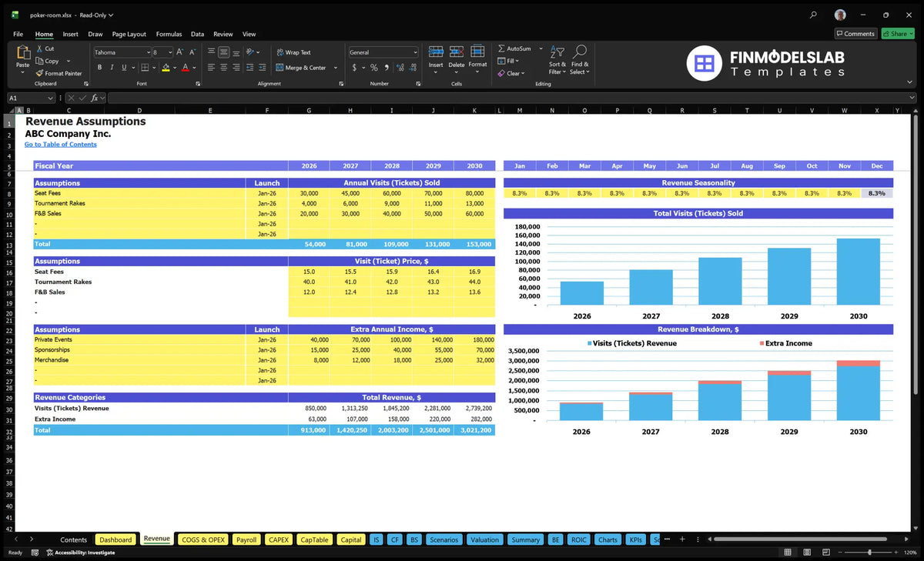The width and height of the screenshot is (924, 561).
Task: Click Merge & Center
Action: point(301,68)
